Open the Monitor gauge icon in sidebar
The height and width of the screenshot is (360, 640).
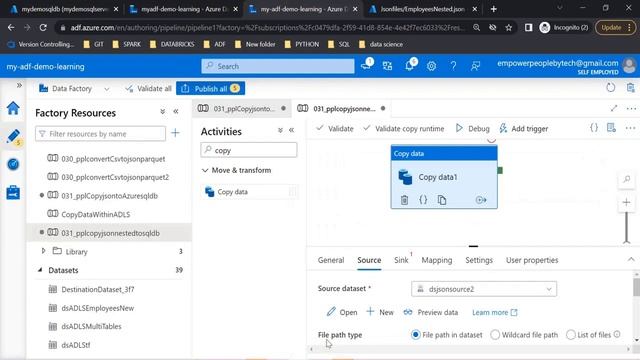tap(13, 164)
